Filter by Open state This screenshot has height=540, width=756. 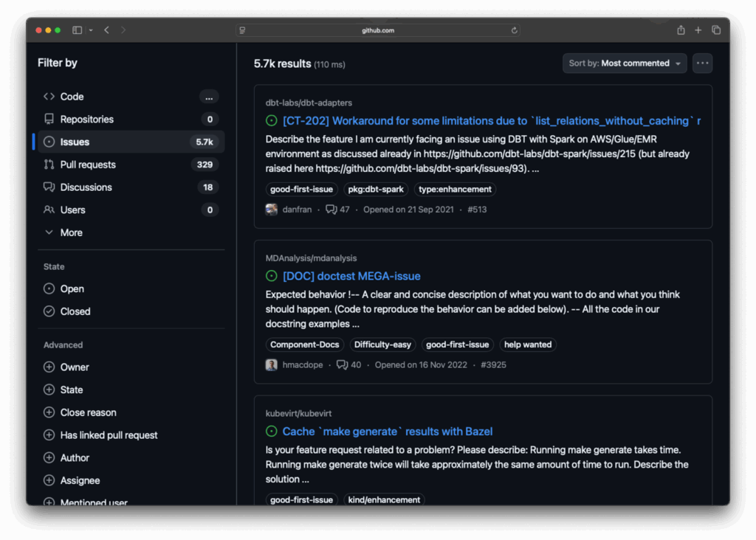pyautogui.click(x=72, y=289)
